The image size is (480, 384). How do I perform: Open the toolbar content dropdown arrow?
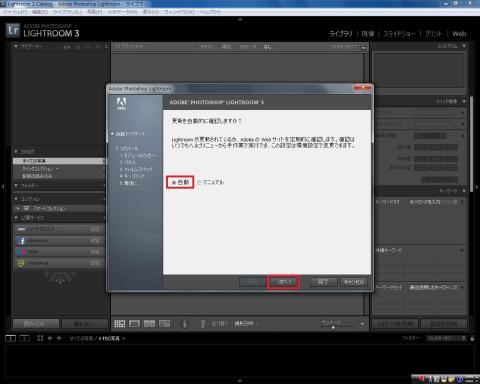[362, 324]
